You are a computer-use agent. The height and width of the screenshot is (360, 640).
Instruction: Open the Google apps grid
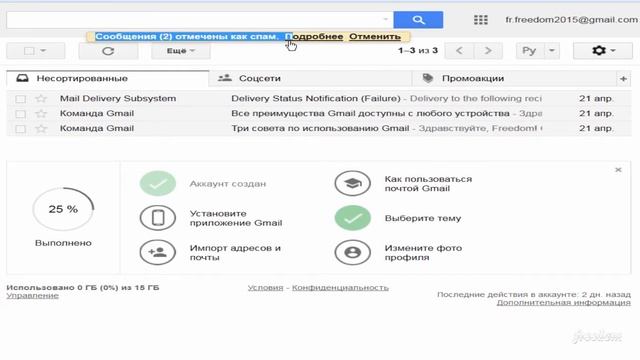coord(481,20)
